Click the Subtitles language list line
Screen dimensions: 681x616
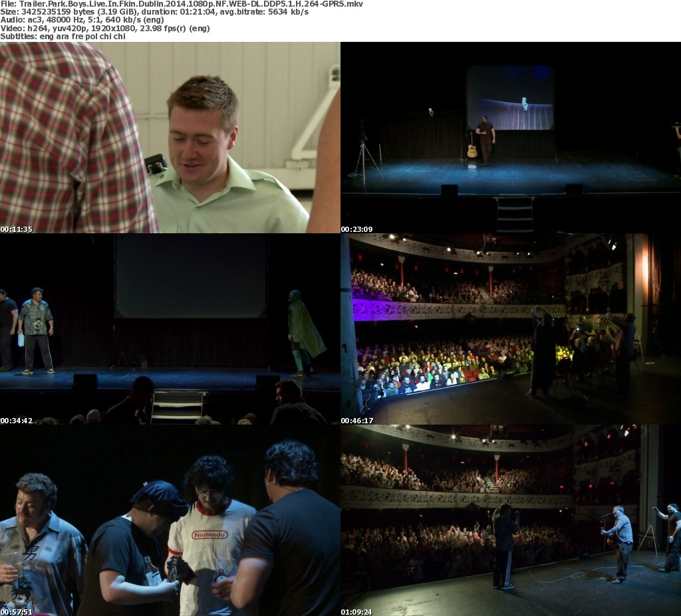(63, 37)
